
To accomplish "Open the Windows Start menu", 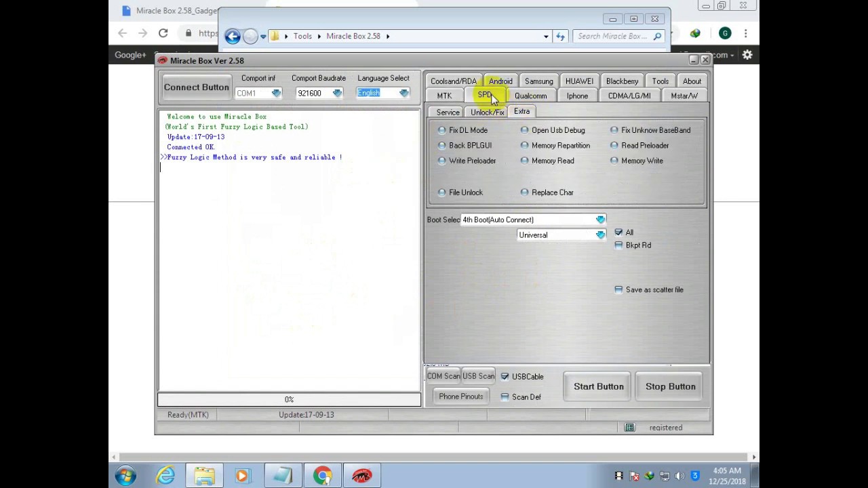I will click(x=125, y=476).
